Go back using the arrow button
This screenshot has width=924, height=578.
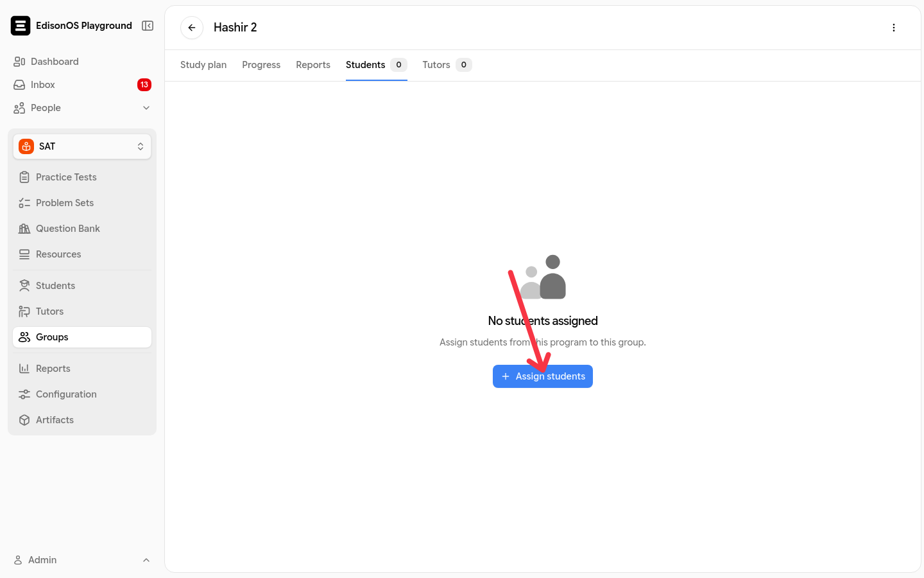pyautogui.click(x=192, y=28)
